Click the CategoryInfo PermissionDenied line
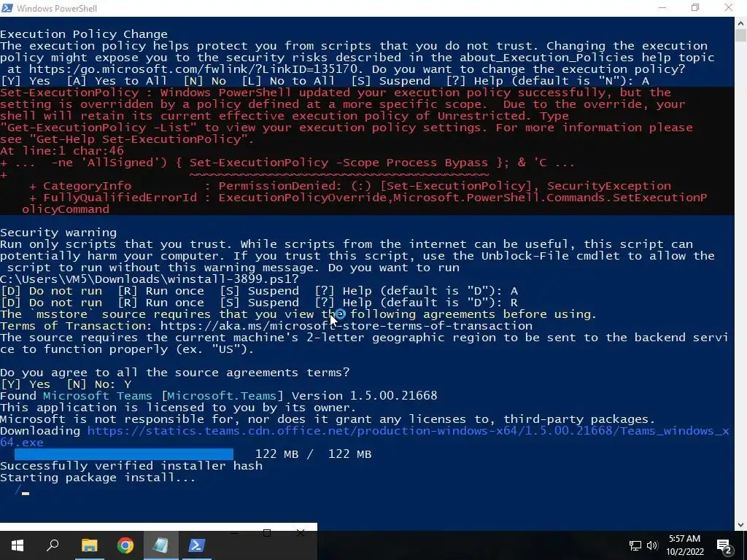 pyautogui.click(x=350, y=186)
